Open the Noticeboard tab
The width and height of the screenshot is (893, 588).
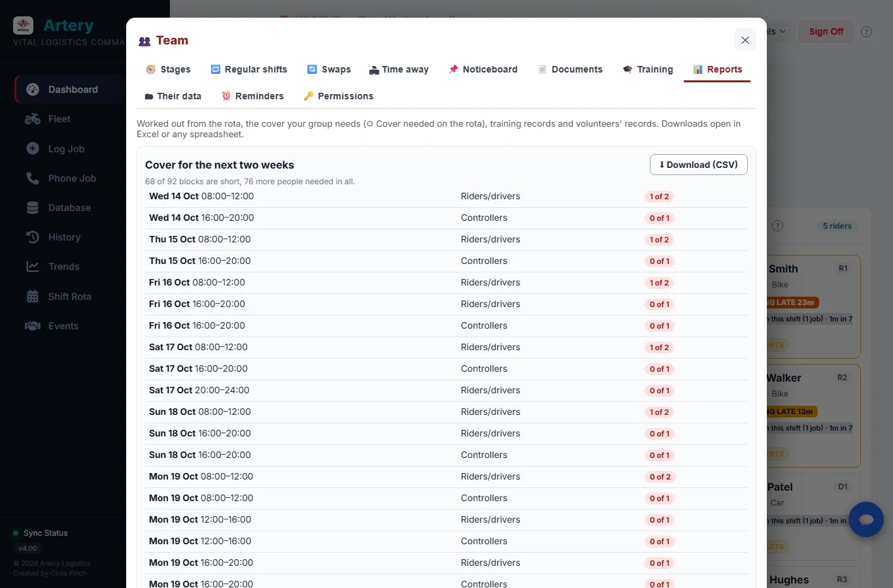(483, 69)
